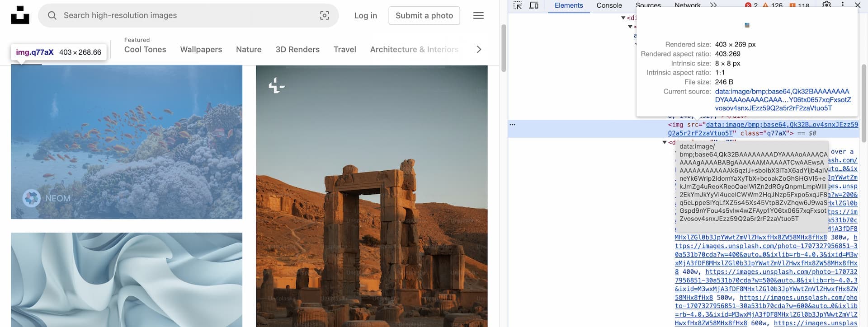Click the yellow warnings count icon
868x327 pixels.
tap(765, 5)
